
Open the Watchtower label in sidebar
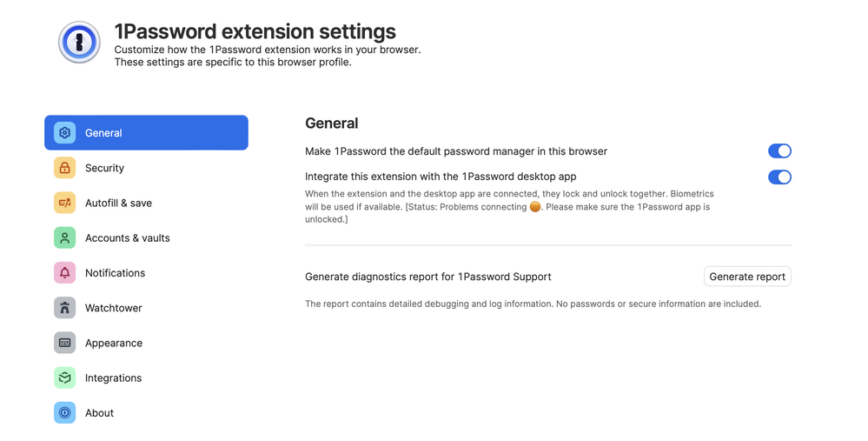[x=113, y=308]
